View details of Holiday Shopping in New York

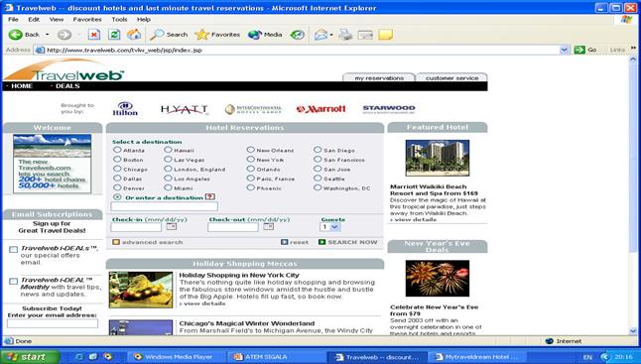point(202,303)
